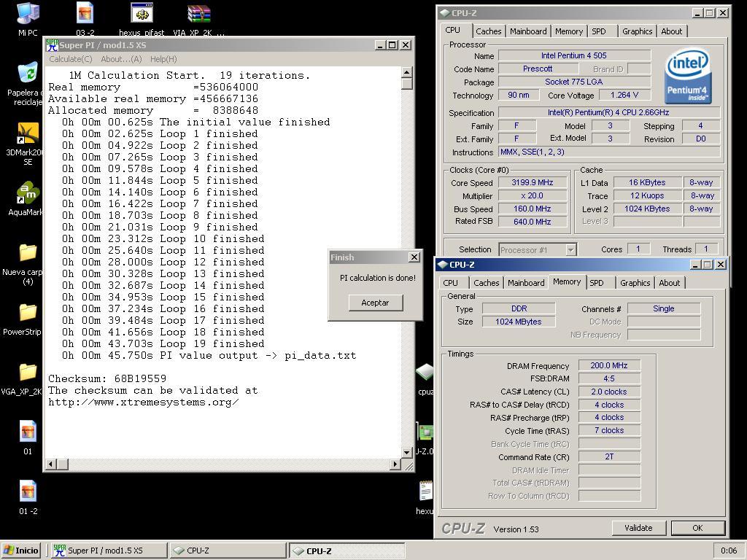The image size is (747, 560).
Task: Open the Nueva carpeta (4) folder
Action: tap(28, 252)
